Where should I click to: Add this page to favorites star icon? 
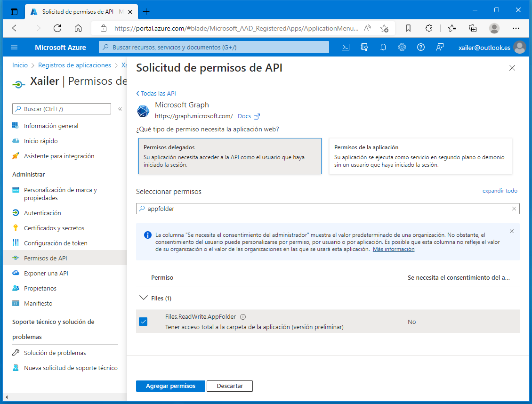click(x=384, y=28)
